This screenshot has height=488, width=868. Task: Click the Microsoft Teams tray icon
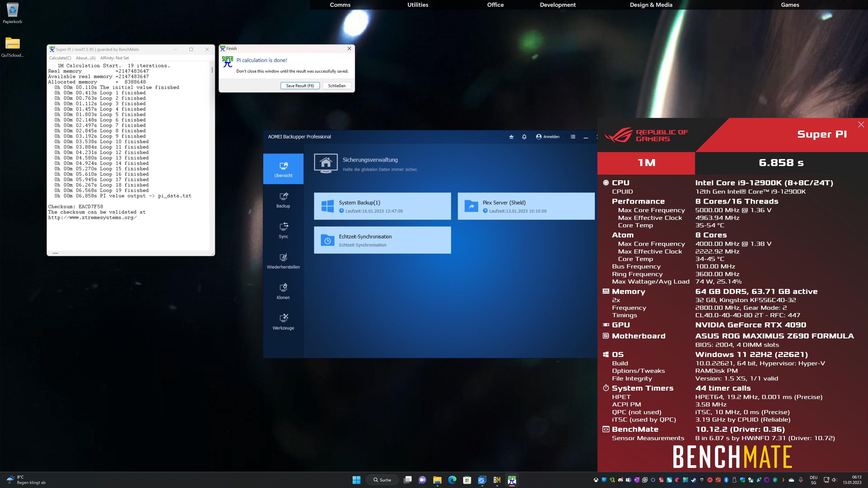click(x=628, y=480)
